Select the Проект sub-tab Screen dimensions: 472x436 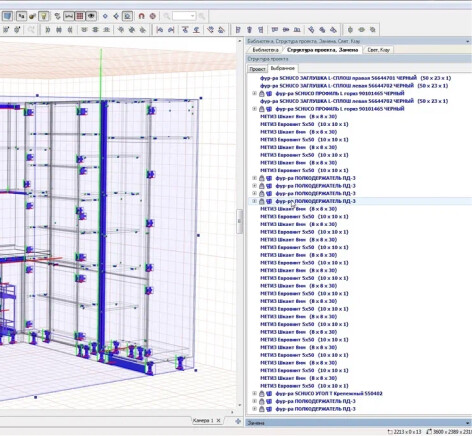click(257, 69)
